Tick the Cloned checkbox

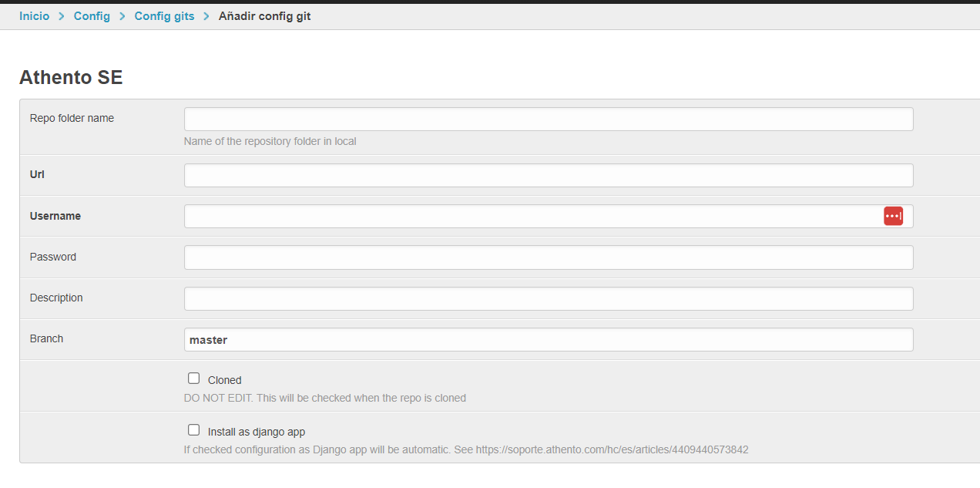(194, 379)
